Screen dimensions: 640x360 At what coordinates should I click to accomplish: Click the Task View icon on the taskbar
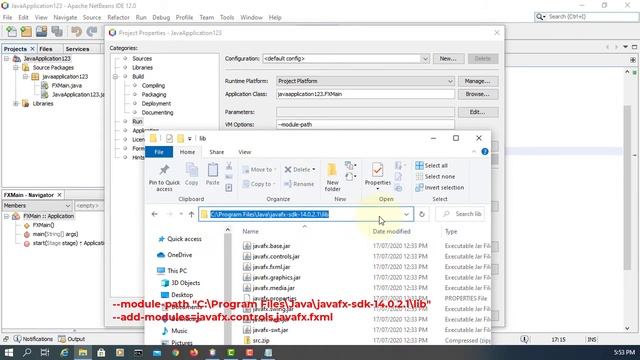point(45,352)
